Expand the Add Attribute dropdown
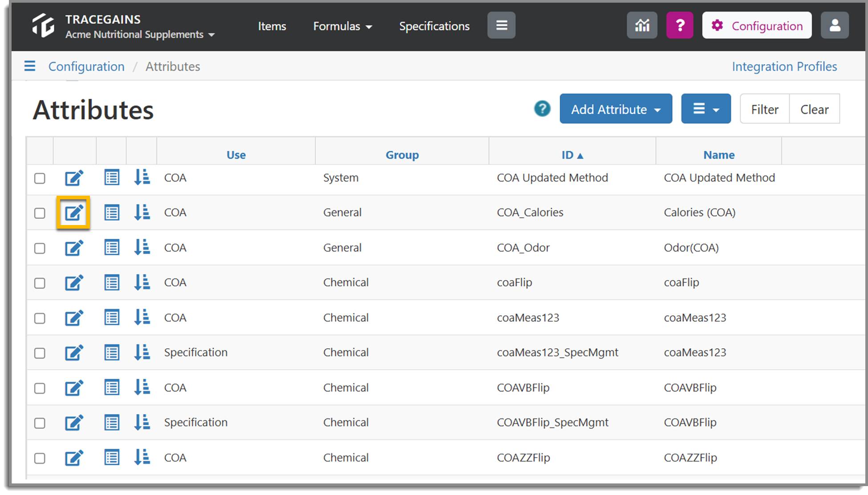Viewport: 868px width, 495px height. click(x=616, y=109)
